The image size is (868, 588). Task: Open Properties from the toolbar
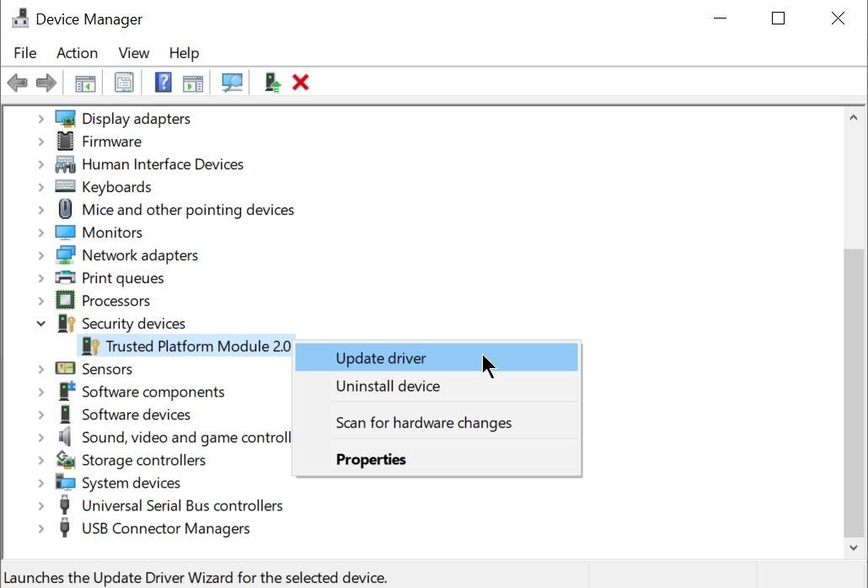point(123,82)
